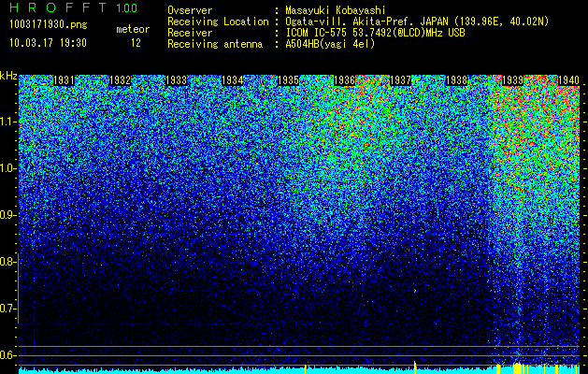Click the 1932 time marker label
This screenshot has width=588, height=374.
click(x=120, y=80)
